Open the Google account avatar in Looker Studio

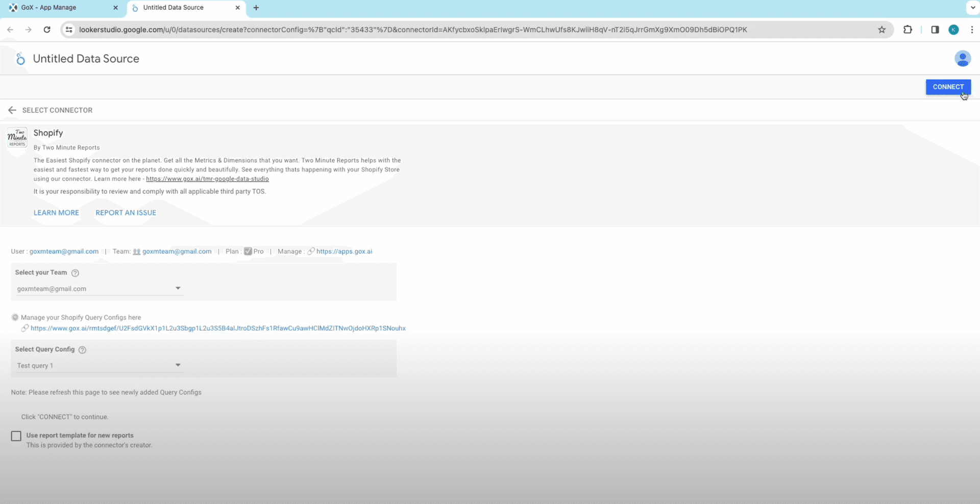[x=962, y=59]
